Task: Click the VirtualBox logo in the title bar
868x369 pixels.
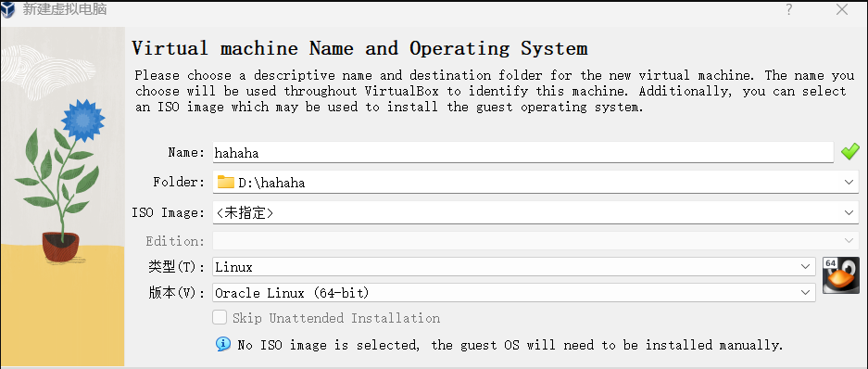Action: 8,9
